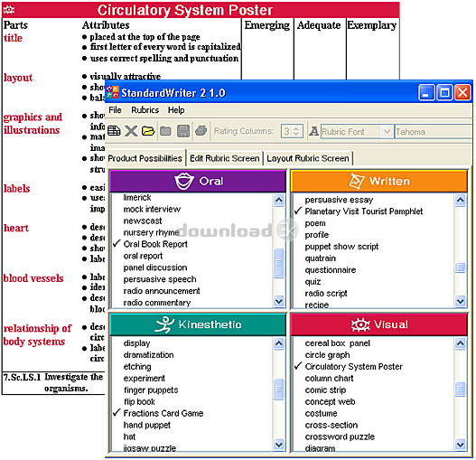Switch to the Edit Rubric Screen tab
Viewport: 476px width, 460px height.
[225, 158]
